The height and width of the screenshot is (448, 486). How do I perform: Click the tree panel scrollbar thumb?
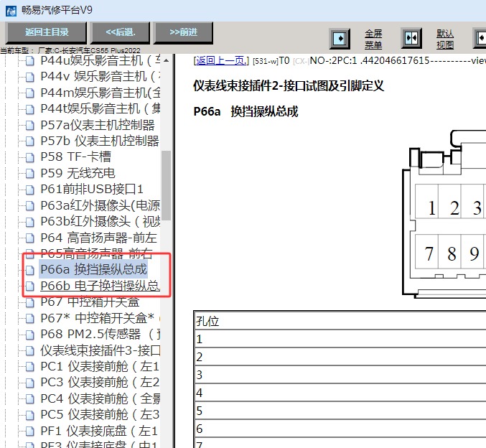coord(166,185)
